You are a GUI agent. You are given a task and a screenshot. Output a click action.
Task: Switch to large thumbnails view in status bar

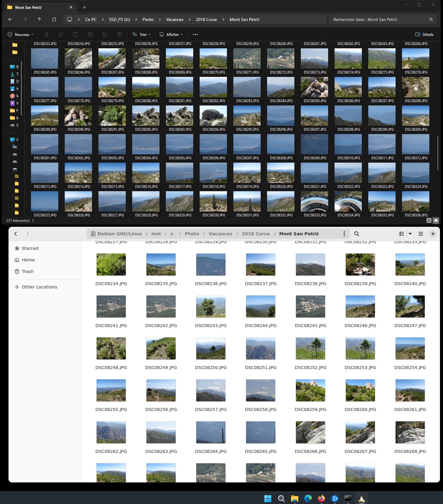click(436, 220)
